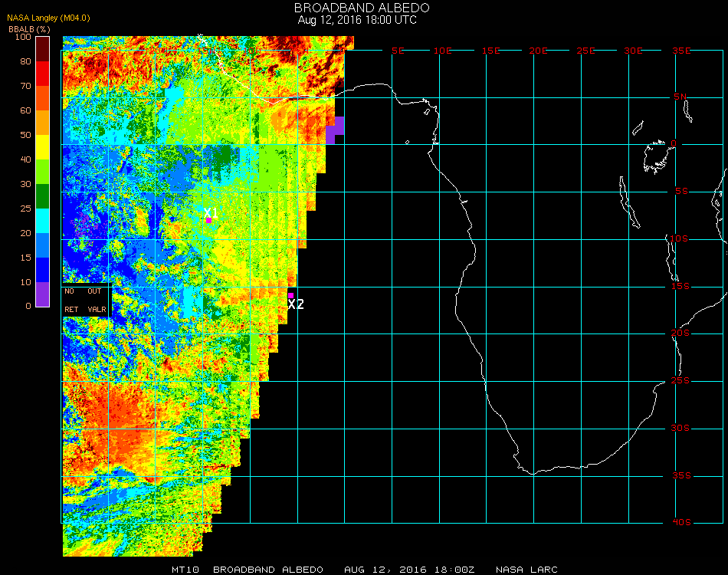This screenshot has height=575, width=728.
Task: Click the magenta X2 marker square
Action: 290,295
